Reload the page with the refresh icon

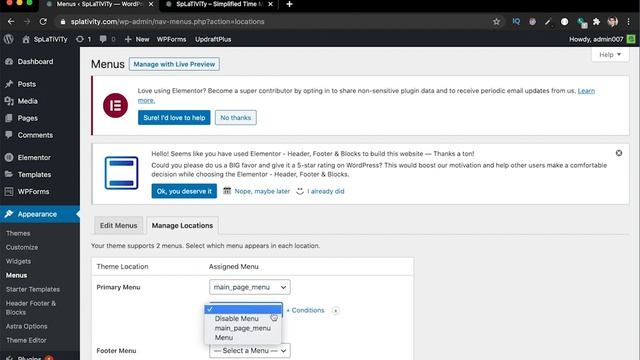tap(43, 22)
